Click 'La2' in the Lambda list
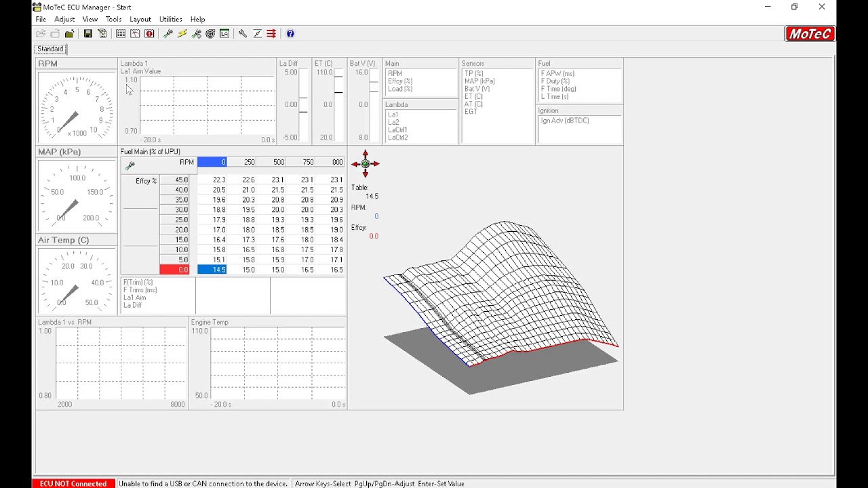This screenshot has width=868, height=488. click(393, 122)
